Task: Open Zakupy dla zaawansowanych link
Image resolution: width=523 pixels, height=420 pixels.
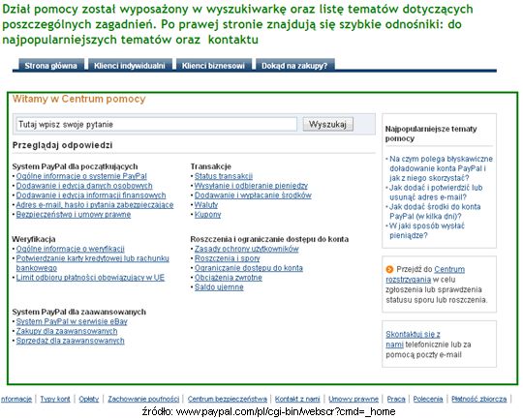Action: click(x=67, y=331)
